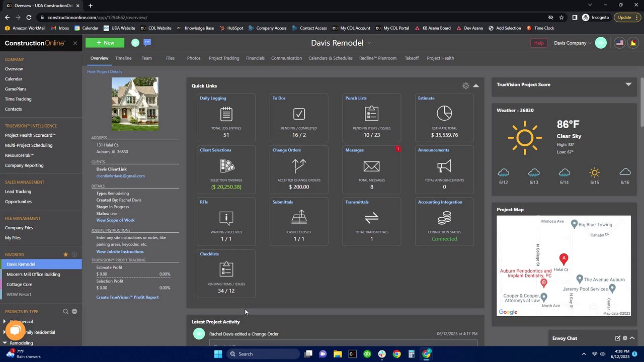Click the notification bell icon
Screen dimensions: 644x362
tap(633, 43)
